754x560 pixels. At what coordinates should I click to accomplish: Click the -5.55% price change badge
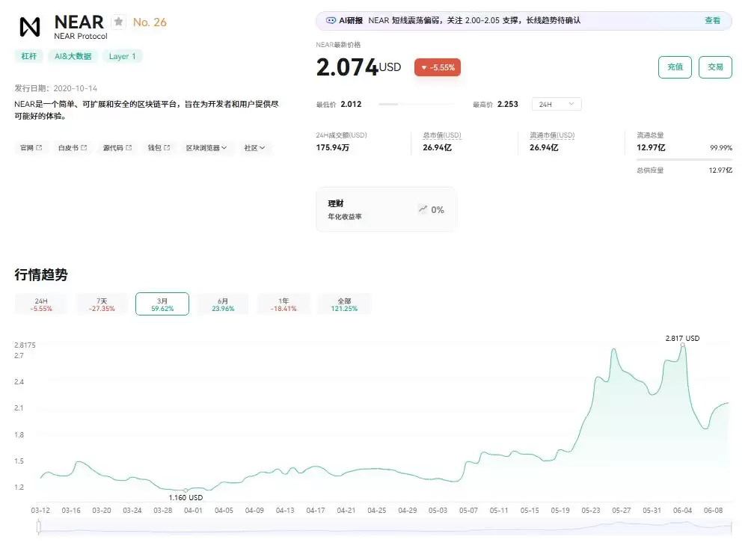click(437, 67)
